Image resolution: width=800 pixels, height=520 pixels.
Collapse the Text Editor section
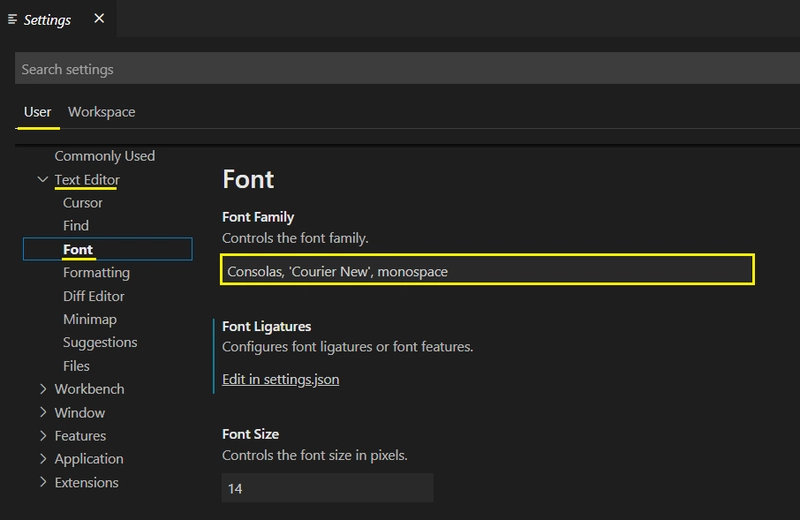(43, 180)
